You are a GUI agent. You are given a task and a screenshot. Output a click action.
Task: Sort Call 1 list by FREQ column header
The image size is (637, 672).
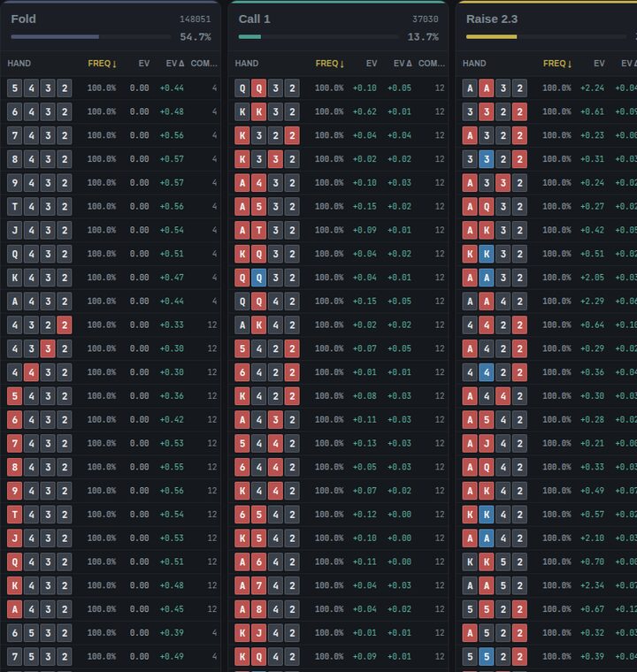coord(329,64)
